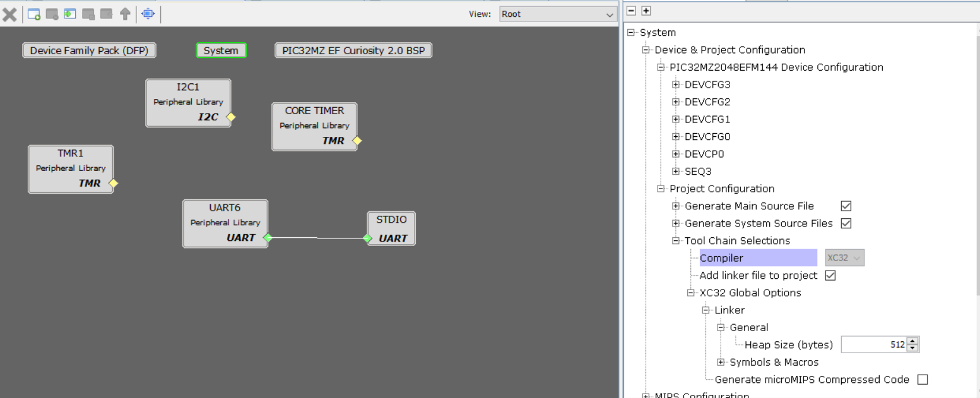Click the Heap Size (bytes) label
Viewport: 980px width, 398px height.
click(x=789, y=345)
